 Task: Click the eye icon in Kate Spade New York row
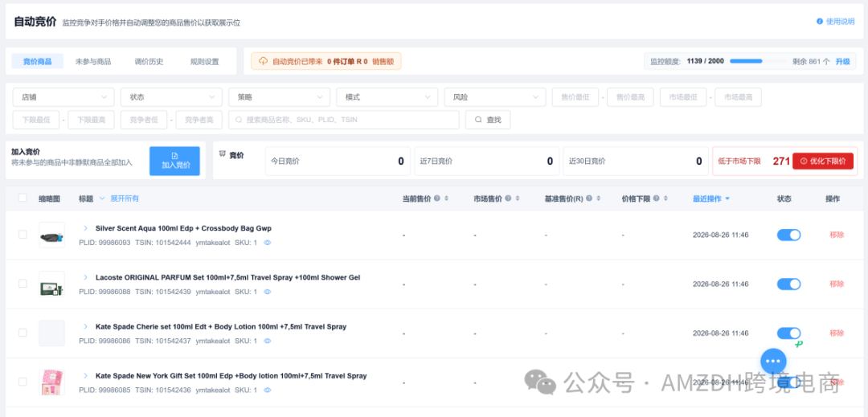click(268, 390)
